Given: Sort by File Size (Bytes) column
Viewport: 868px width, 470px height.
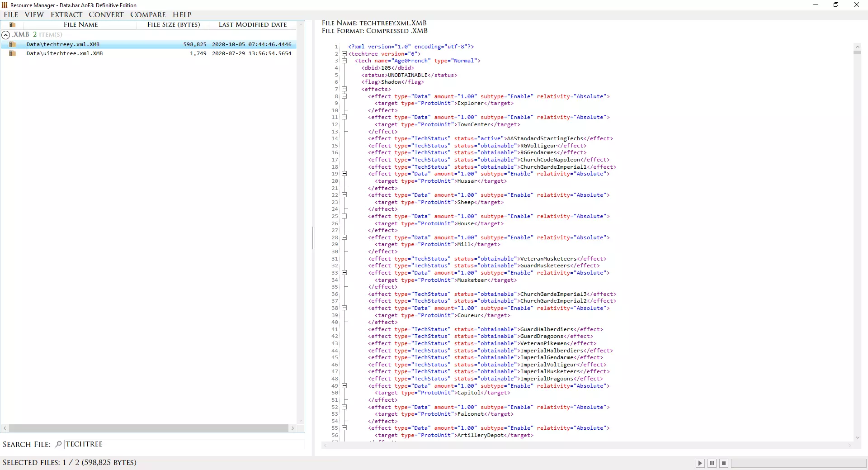Looking at the screenshot, I should (174, 24).
